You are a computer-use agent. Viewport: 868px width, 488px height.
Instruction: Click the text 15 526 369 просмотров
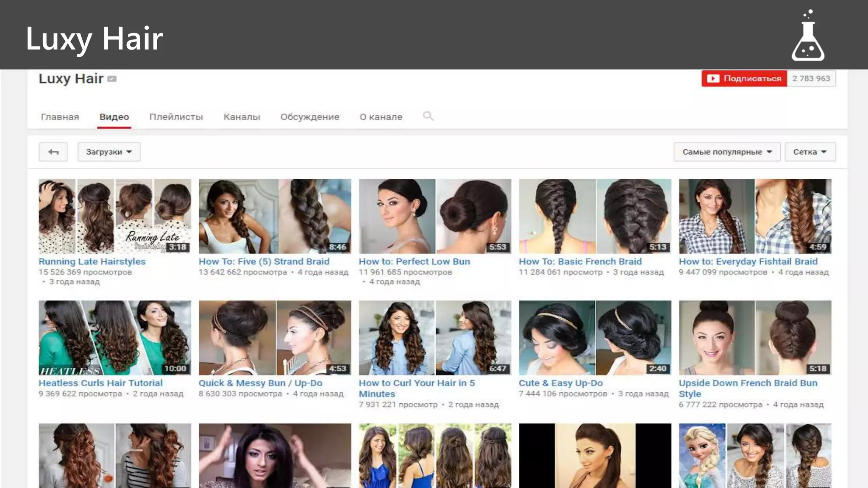[85, 272]
